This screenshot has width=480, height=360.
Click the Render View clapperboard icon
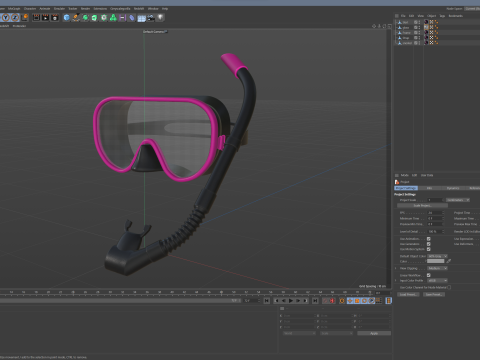click(36, 18)
